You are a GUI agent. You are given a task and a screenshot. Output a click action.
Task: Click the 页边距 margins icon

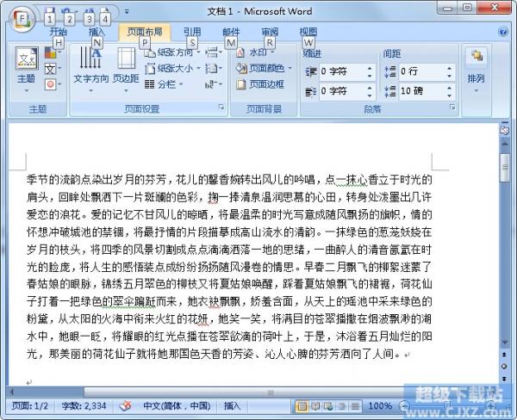(126, 58)
